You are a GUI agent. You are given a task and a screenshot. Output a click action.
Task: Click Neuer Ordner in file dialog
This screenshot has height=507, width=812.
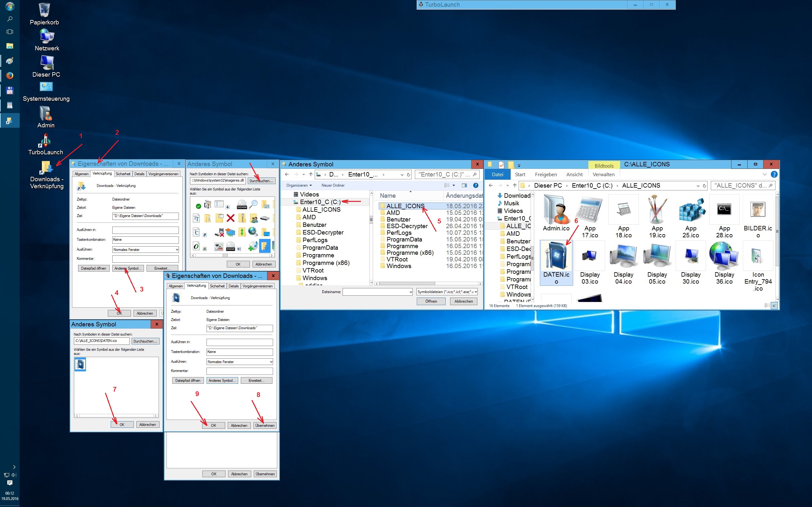(332, 185)
